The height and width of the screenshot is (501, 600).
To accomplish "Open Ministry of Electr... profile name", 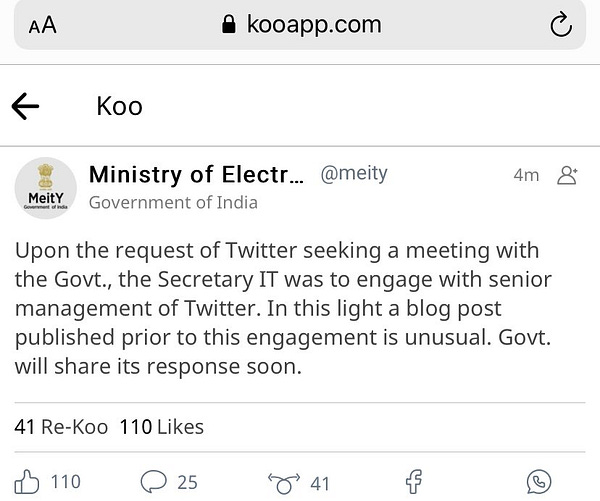I will tap(196, 175).
